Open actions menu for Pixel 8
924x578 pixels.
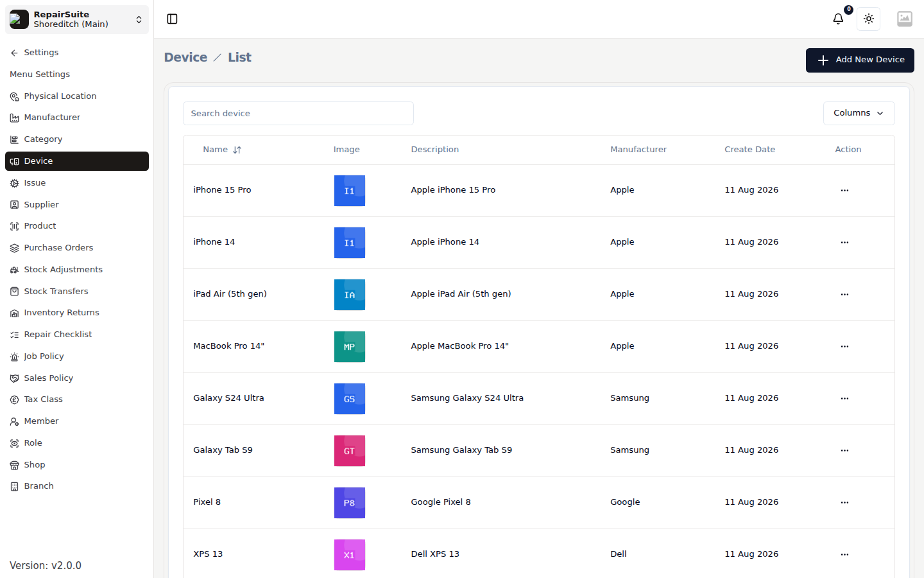844,502
